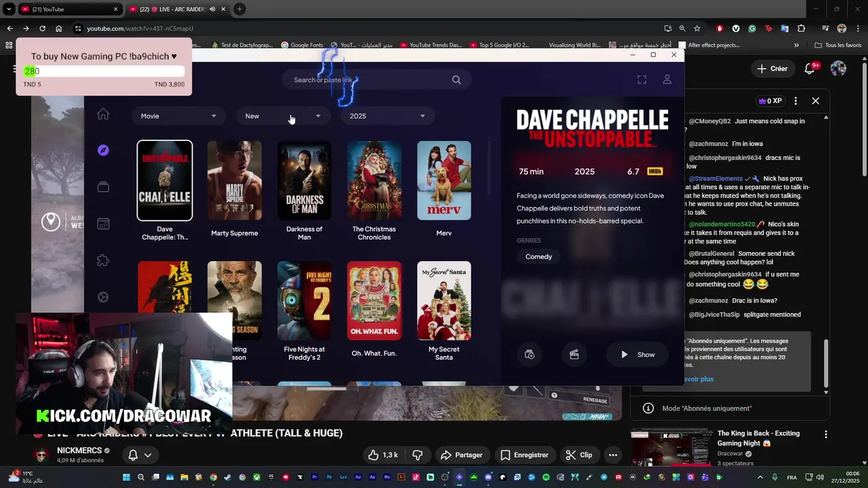Click the NICKMERCS channel name
868x488 pixels.
[x=79, y=451]
